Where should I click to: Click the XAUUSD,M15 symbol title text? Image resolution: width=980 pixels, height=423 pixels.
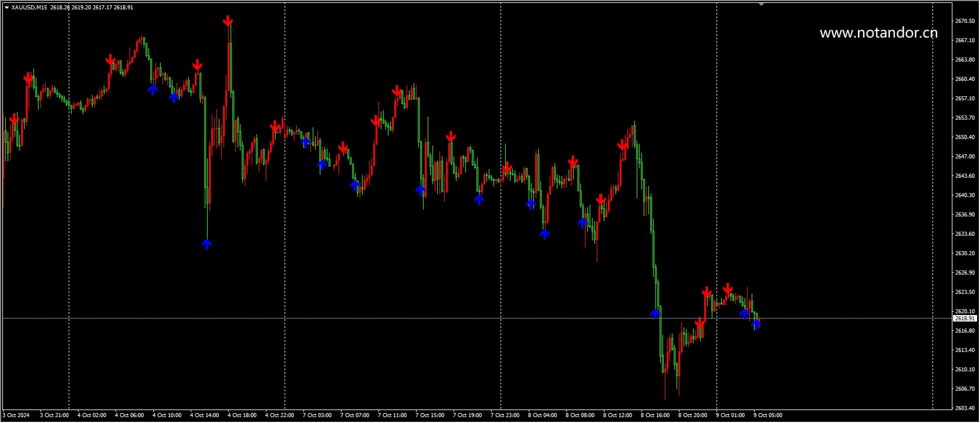[29, 8]
